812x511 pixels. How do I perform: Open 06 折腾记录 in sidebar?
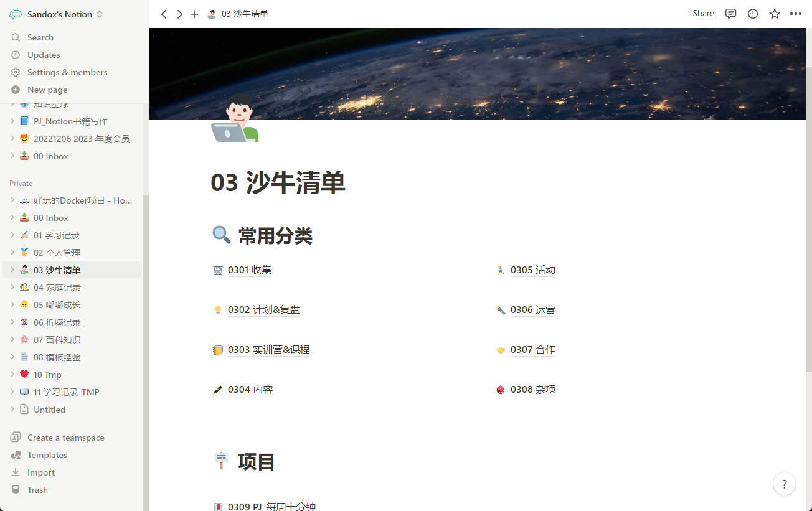tap(72, 322)
